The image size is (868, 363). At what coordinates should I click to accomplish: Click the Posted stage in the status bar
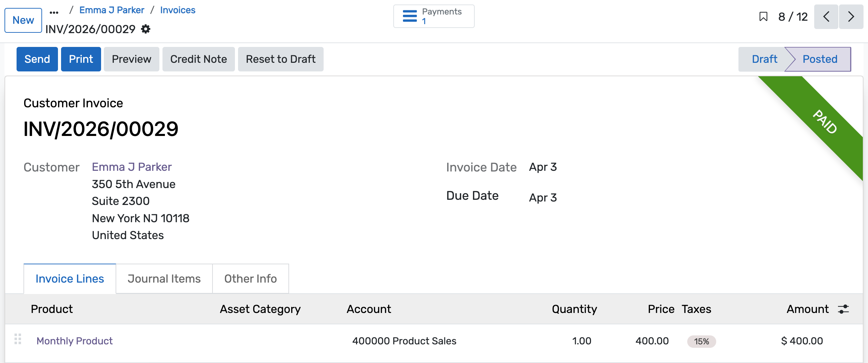[x=820, y=59]
